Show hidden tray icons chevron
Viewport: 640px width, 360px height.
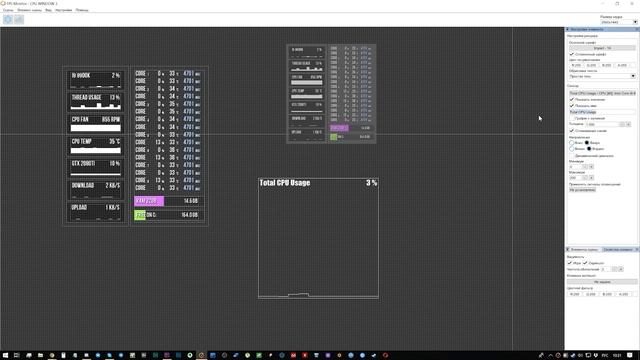550,356
